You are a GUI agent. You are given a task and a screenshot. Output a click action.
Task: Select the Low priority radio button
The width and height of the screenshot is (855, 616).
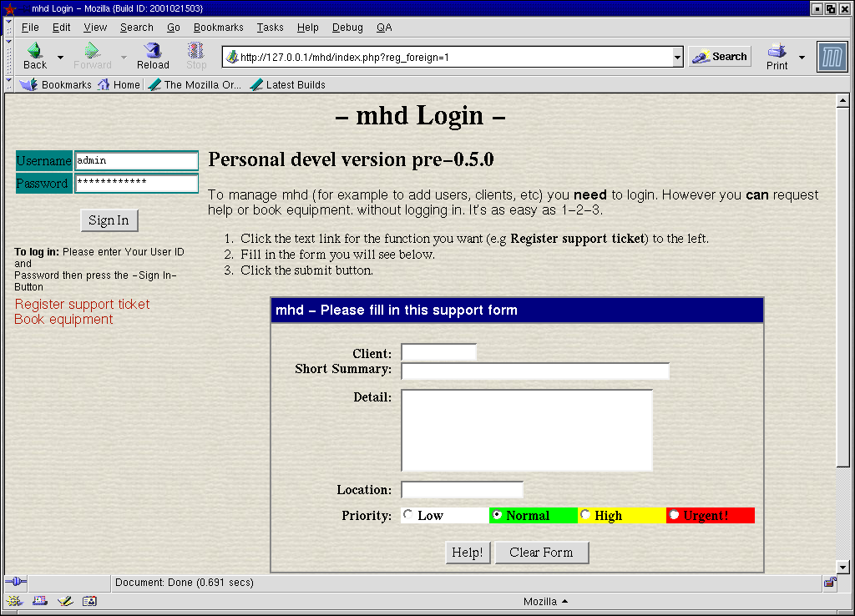(x=407, y=515)
